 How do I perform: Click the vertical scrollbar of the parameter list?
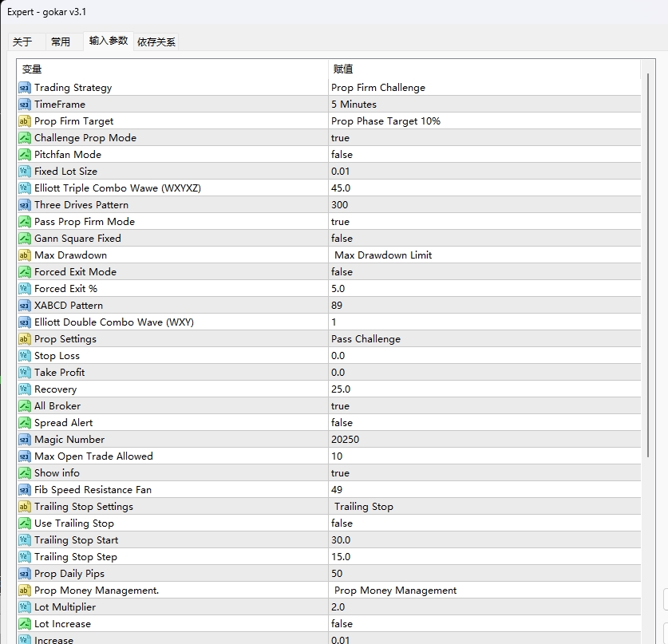pos(648,264)
